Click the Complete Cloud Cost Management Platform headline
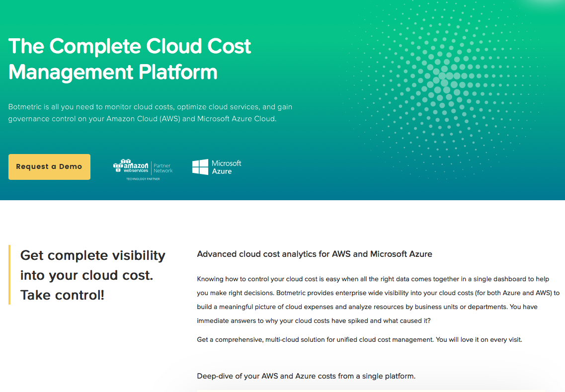565x392 pixels. tap(130, 59)
